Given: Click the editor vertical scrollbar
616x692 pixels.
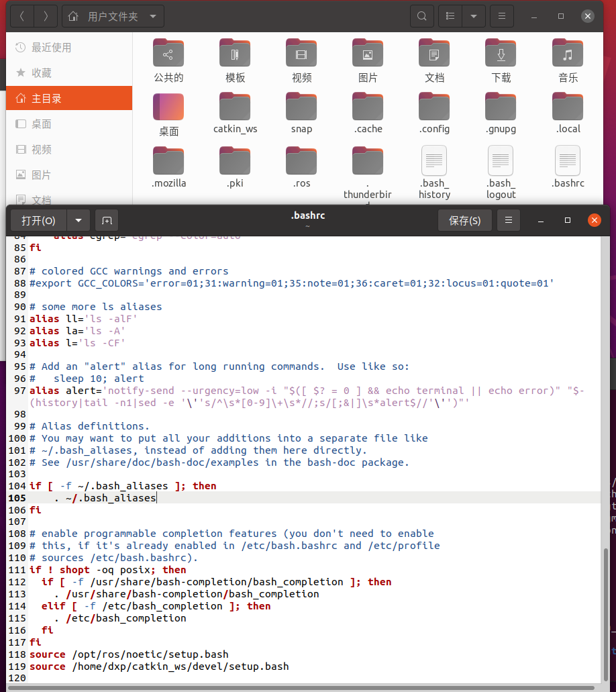Looking at the screenshot, I should pos(606,615).
